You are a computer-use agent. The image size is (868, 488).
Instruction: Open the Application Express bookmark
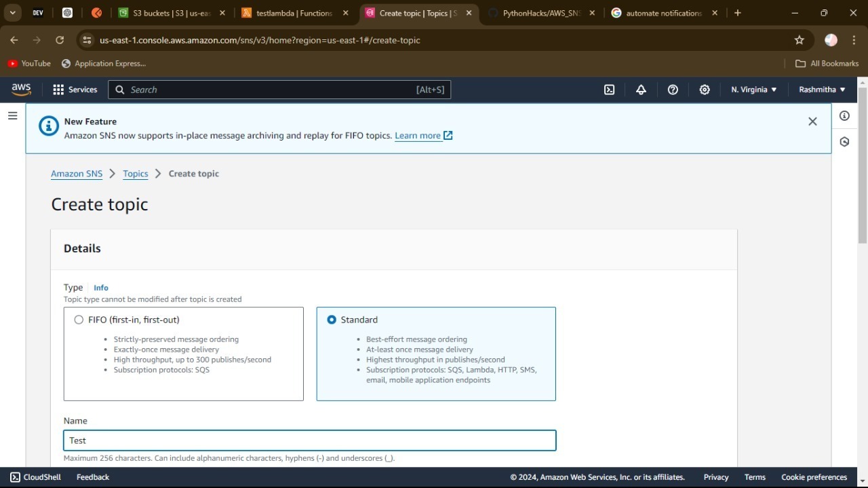104,64
